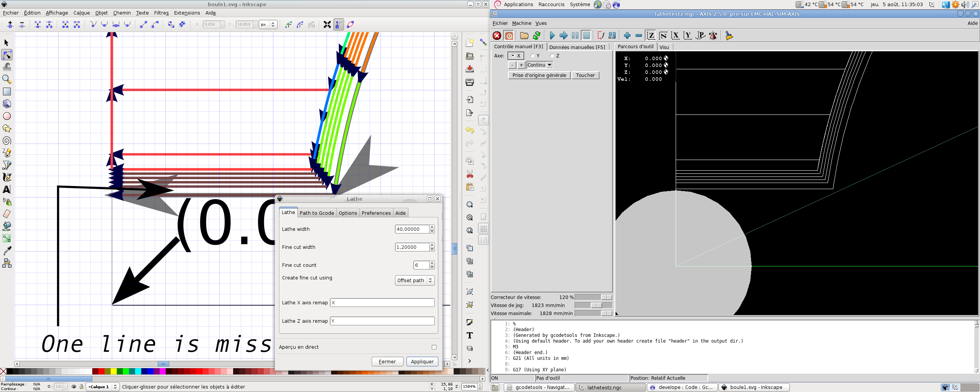The width and height of the screenshot is (980, 392).
Task: Pick the Spiral drawing tool
Action: [x=7, y=141]
